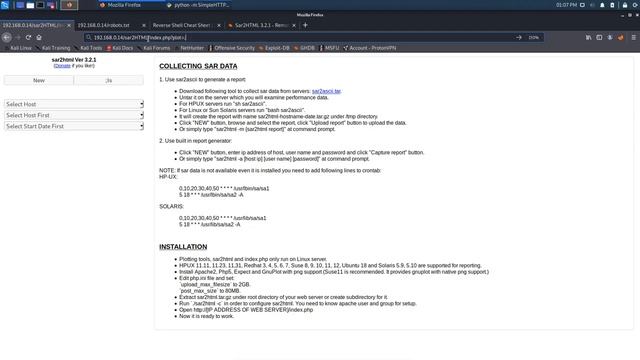Switch to Sar2HTML 3.2.1 - Remote tab
The image size is (640, 360).
pyautogui.click(x=261, y=25)
